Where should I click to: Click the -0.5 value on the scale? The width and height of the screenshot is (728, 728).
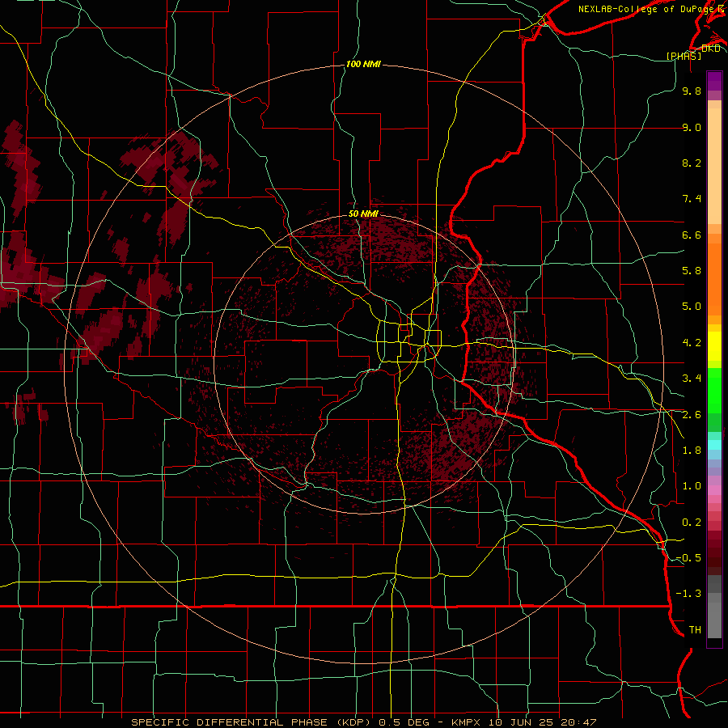click(x=688, y=558)
